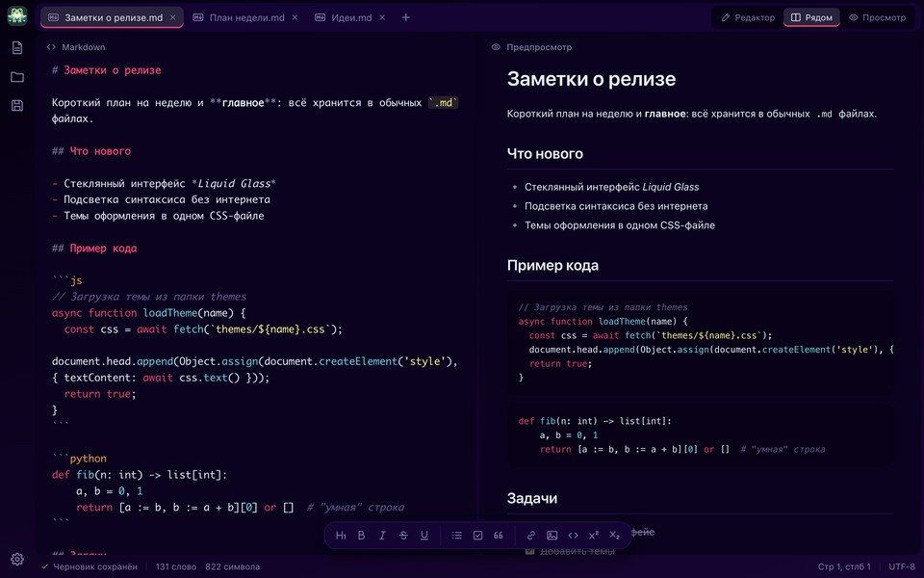Click the save disk icon in sidebar
The height and width of the screenshot is (578, 924).
coord(17,106)
